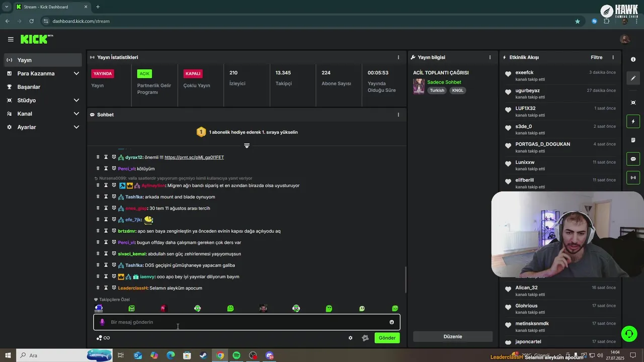Click the badge icon beside the Gönder button
This screenshot has height=362, width=644.
point(365,338)
